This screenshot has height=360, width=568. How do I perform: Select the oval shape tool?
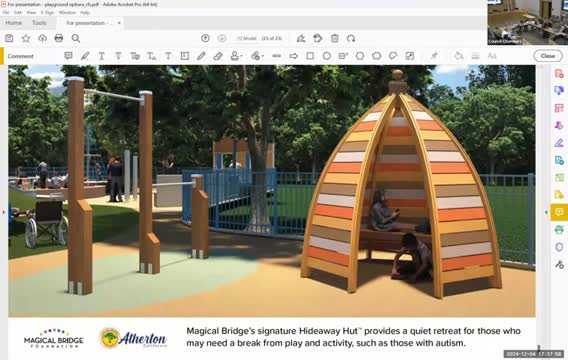(327, 56)
